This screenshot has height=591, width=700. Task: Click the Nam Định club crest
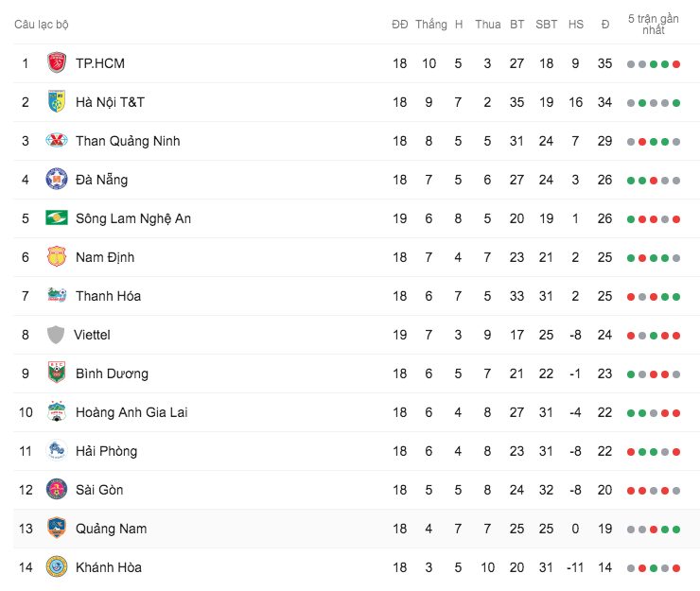[57, 257]
